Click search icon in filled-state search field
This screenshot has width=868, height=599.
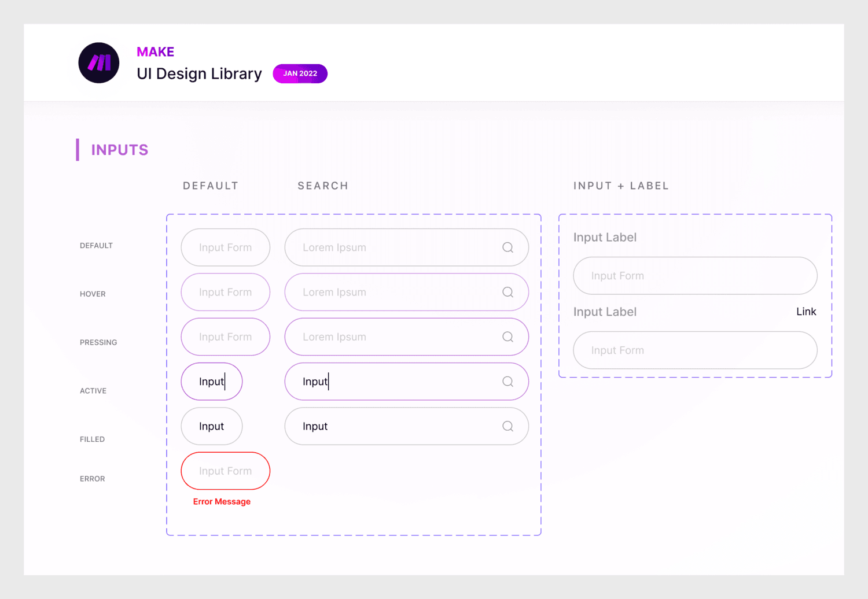click(507, 426)
